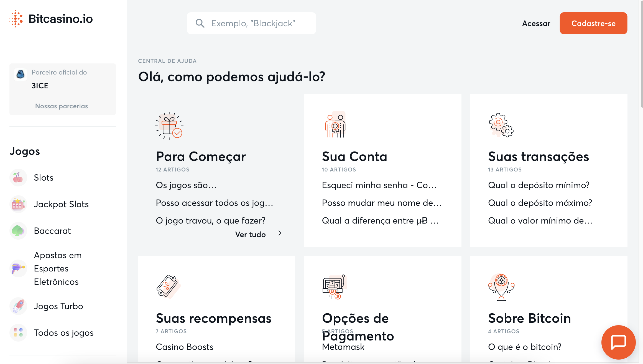
Task: Click the '13 ARTIGOS' count label
Action: [505, 170]
